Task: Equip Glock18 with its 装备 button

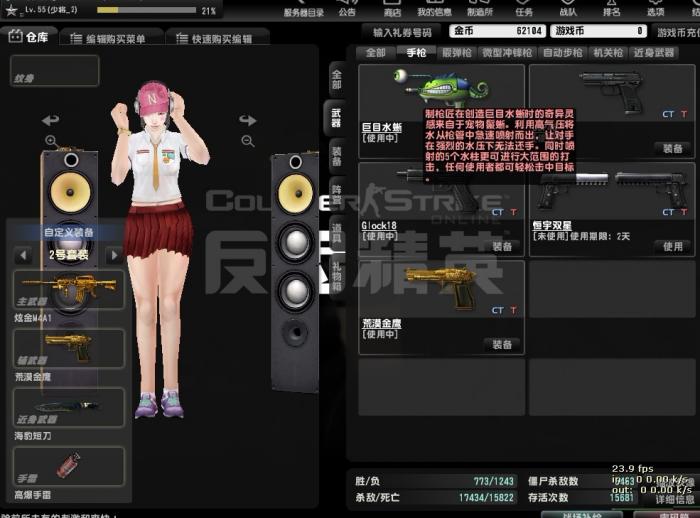Action: pos(502,246)
